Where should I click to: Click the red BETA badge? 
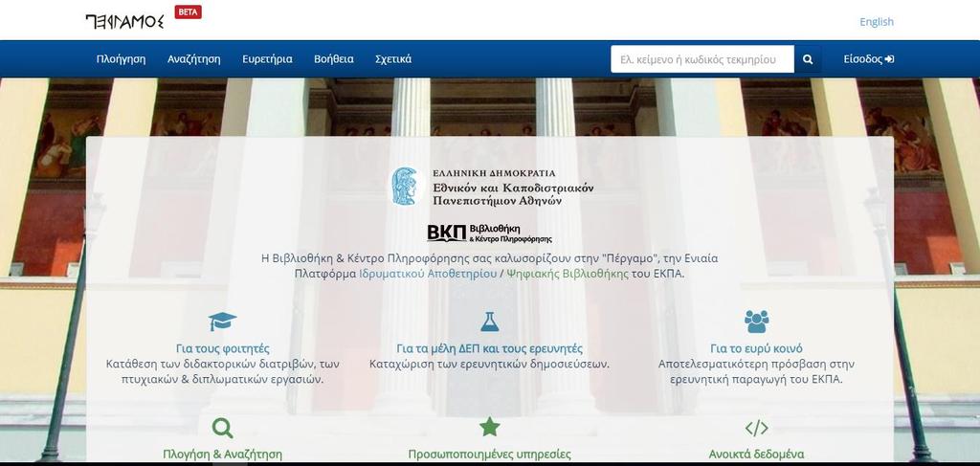[x=189, y=11]
